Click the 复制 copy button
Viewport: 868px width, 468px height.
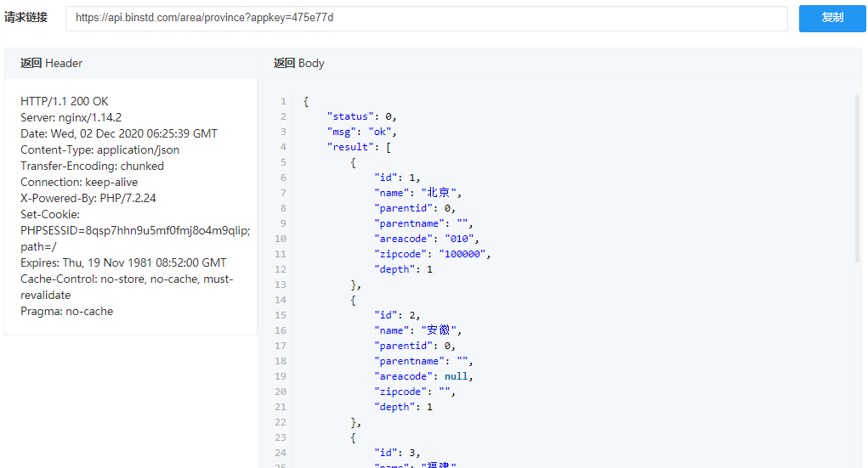point(831,18)
